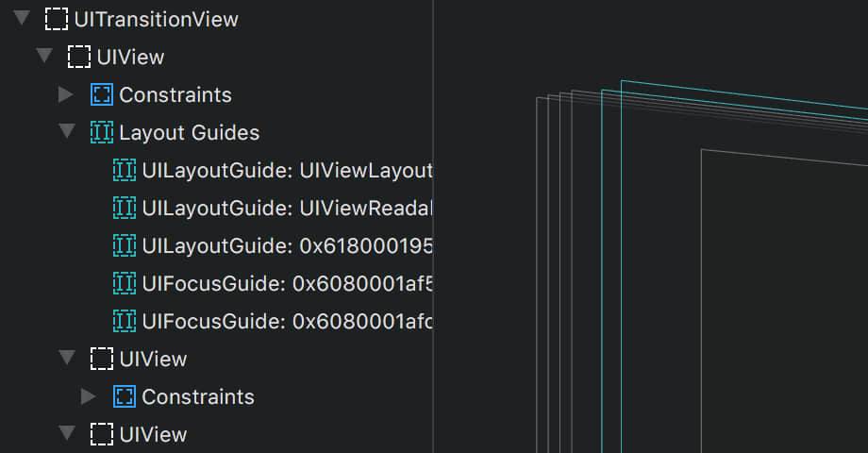Select the bottom UIView tree item
The width and height of the screenshot is (868, 453).
tap(139, 435)
